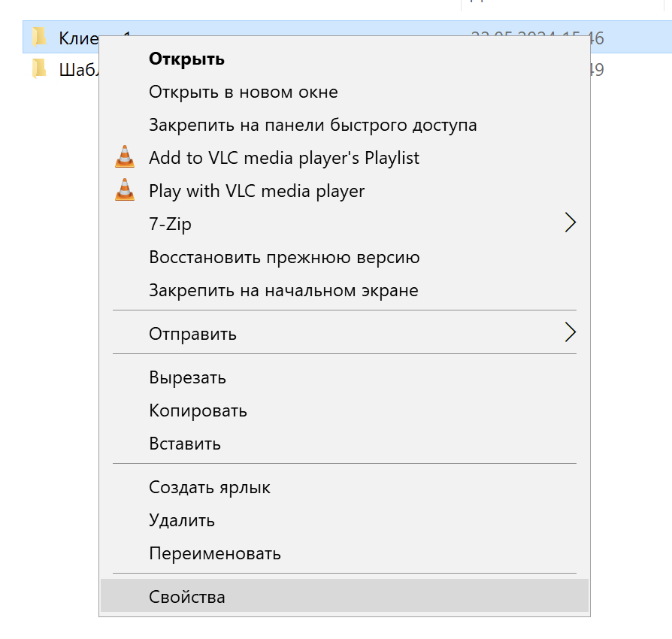Screen dimensions: 672x639
Task: Choose Play with VLC media player text
Action: 257,191
